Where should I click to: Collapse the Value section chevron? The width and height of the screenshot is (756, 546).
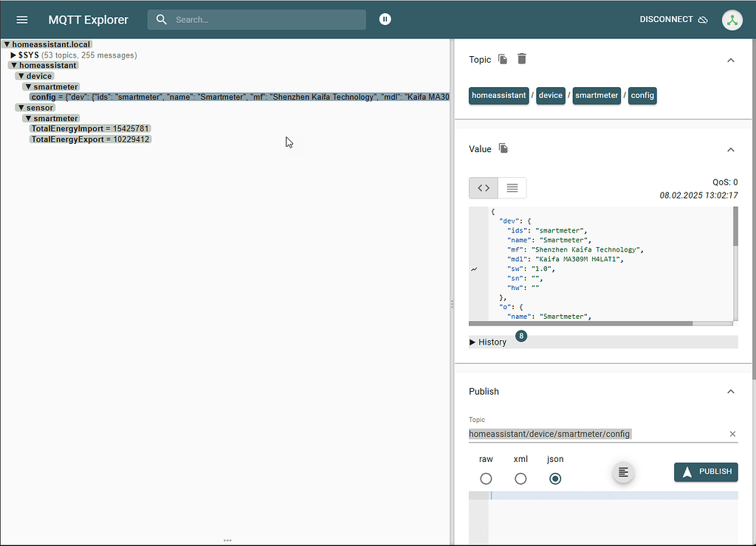point(731,149)
